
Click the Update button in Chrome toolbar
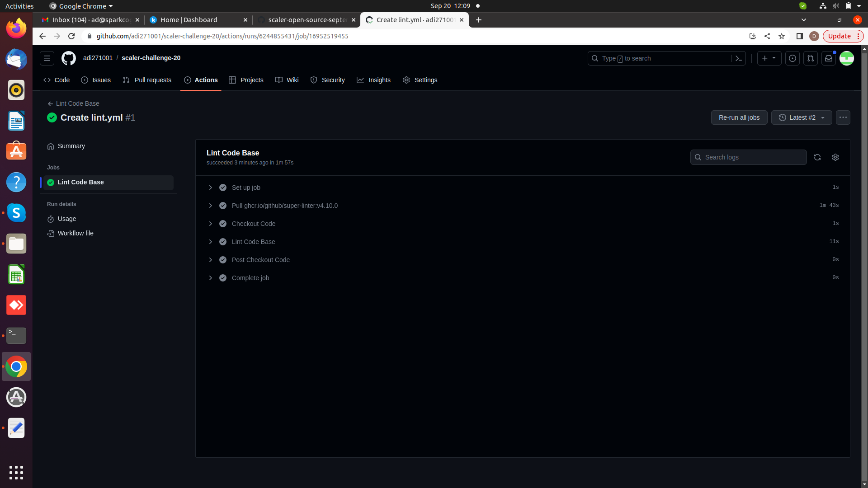click(840, 36)
